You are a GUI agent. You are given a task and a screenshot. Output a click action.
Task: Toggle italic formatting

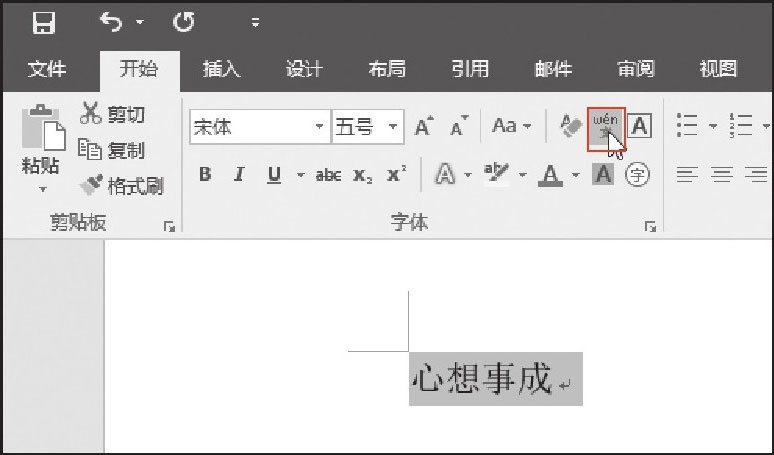239,174
